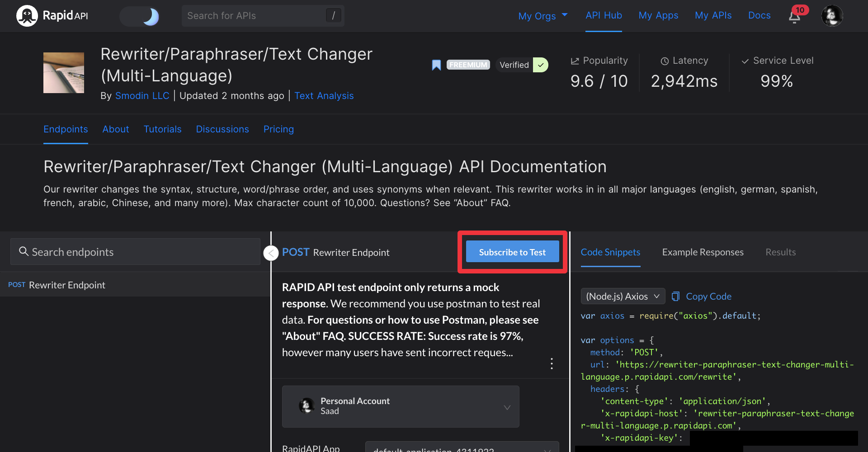Switch to the Results tab
868x452 pixels.
click(x=781, y=252)
